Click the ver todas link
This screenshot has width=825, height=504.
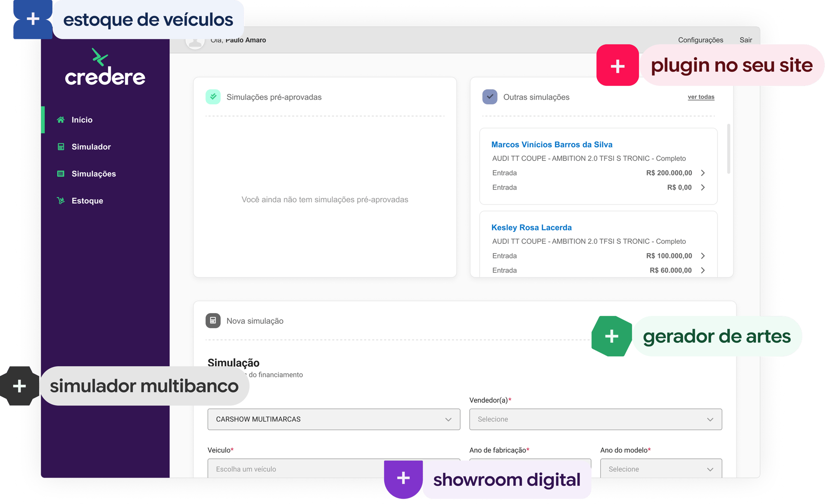(700, 97)
